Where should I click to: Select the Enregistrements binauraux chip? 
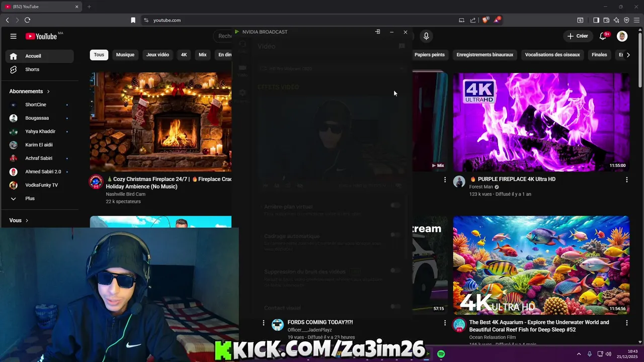click(x=485, y=55)
